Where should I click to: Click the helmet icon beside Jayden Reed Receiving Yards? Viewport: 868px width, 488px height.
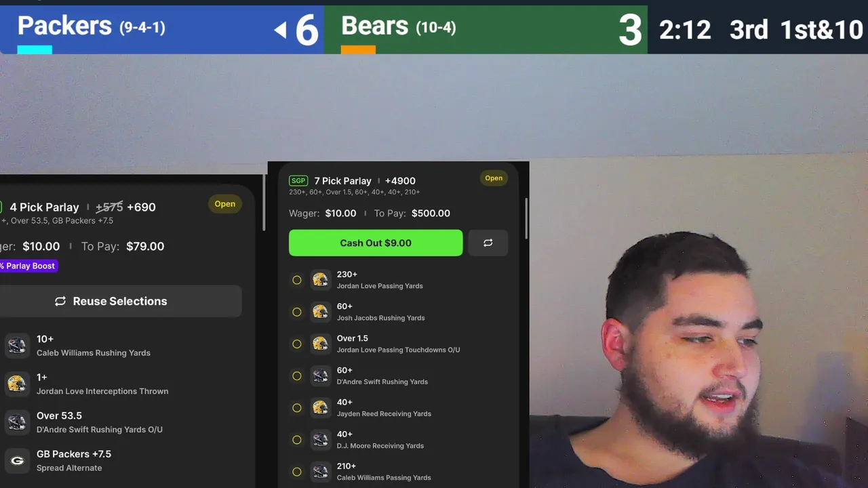(x=320, y=407)
